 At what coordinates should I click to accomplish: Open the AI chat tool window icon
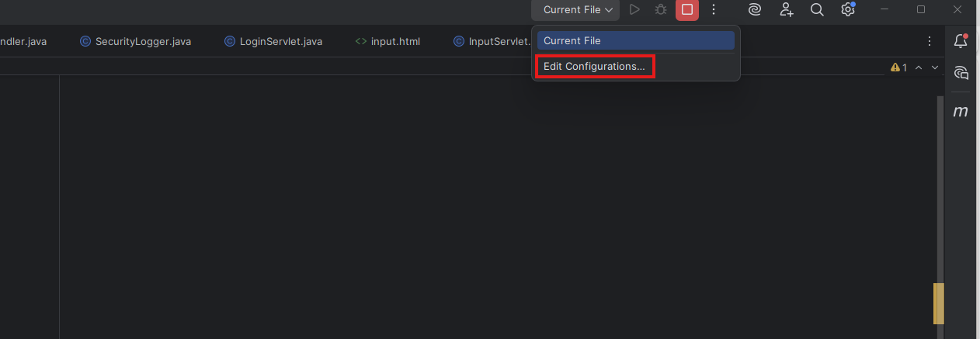[x=961, y=73]
